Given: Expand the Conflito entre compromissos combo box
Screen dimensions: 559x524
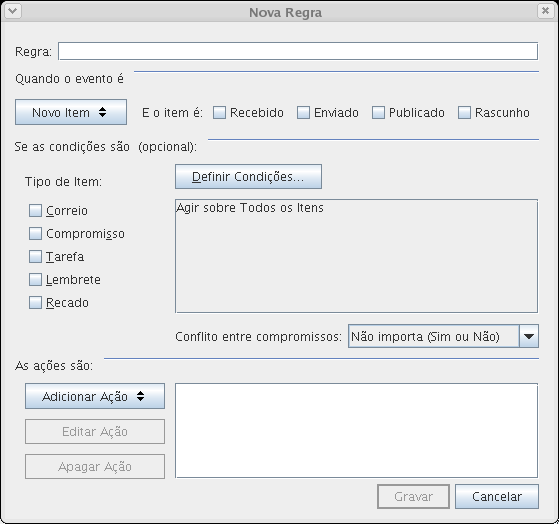Looking at the screenshot, I should (x=443, y=336).
